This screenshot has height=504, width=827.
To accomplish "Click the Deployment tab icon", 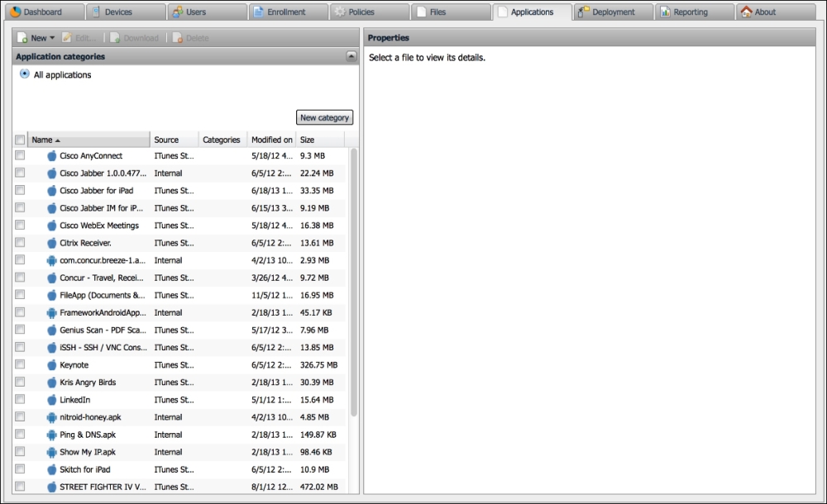I will [583, 12].
